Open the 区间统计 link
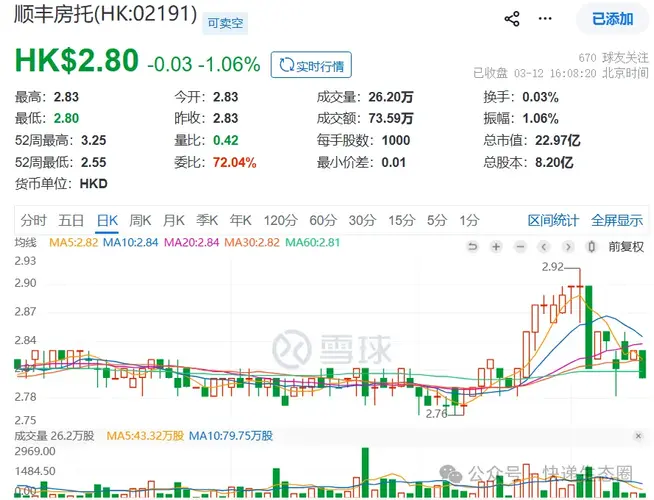This screenshot has height=500, width=654. [x=553, y=220]
